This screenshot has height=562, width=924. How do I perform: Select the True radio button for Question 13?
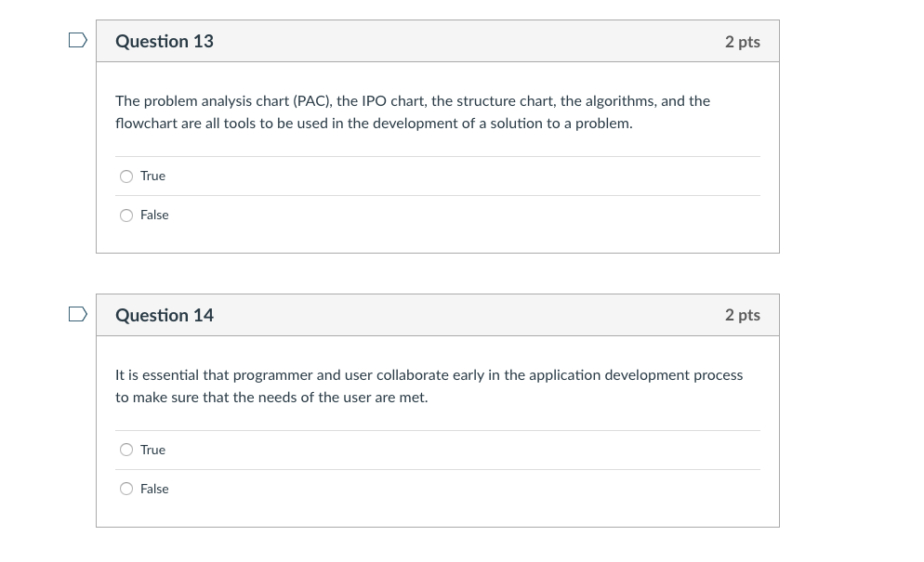125,176
